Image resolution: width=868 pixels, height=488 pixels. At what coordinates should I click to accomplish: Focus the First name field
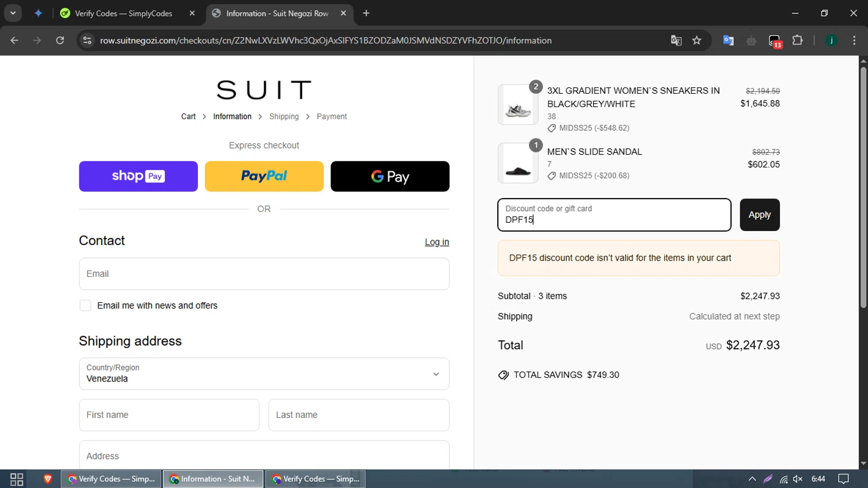pos(169,415)
